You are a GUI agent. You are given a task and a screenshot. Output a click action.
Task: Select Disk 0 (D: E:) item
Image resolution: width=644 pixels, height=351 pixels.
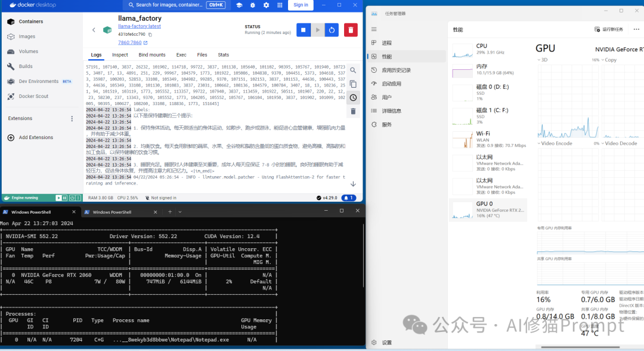tap(488, 93)
